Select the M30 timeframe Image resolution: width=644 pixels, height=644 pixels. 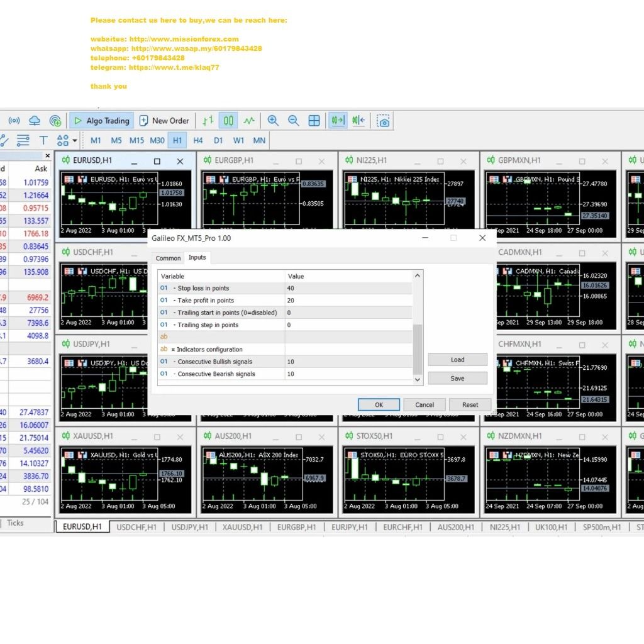(157, 140)
